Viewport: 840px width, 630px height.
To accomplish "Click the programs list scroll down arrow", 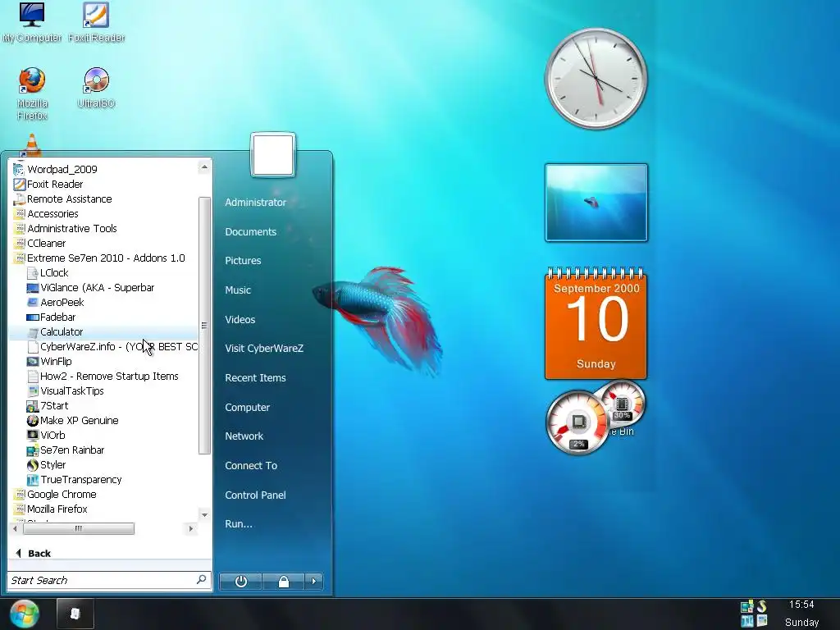I will (204, 515).
